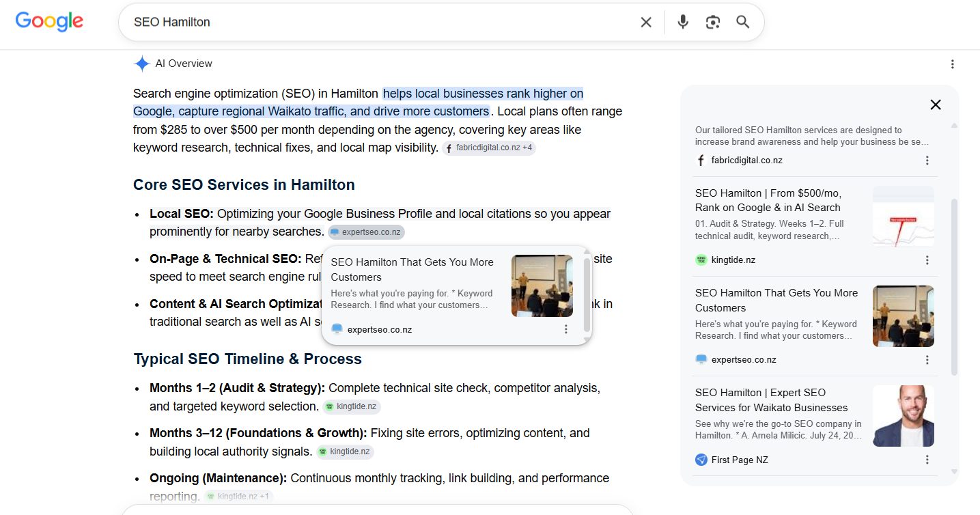The height and width of the screenshot is (515, 980).
Task: Open kingtide.nz chip after Months 1–2 bullet
Action: coord(351,406)
